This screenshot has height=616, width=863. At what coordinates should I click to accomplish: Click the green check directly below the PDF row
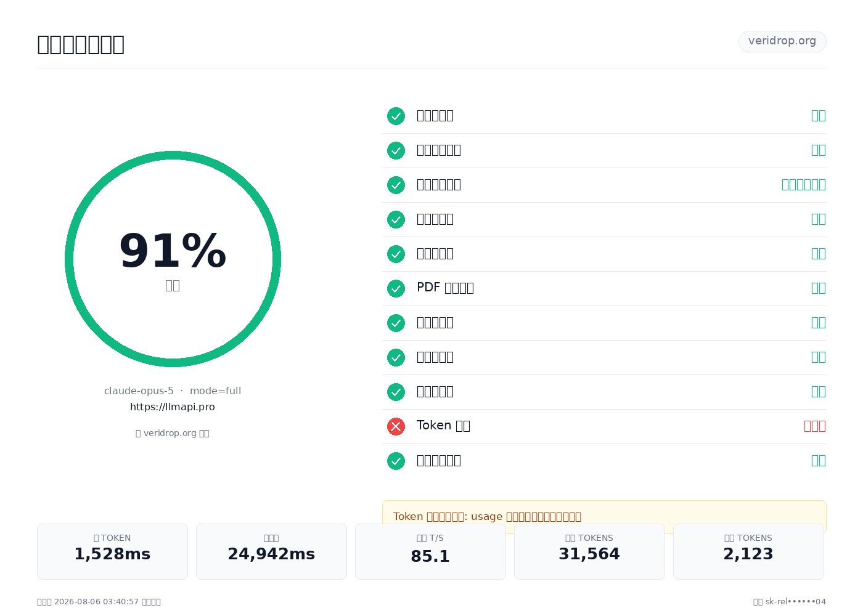tap(396, 323)
